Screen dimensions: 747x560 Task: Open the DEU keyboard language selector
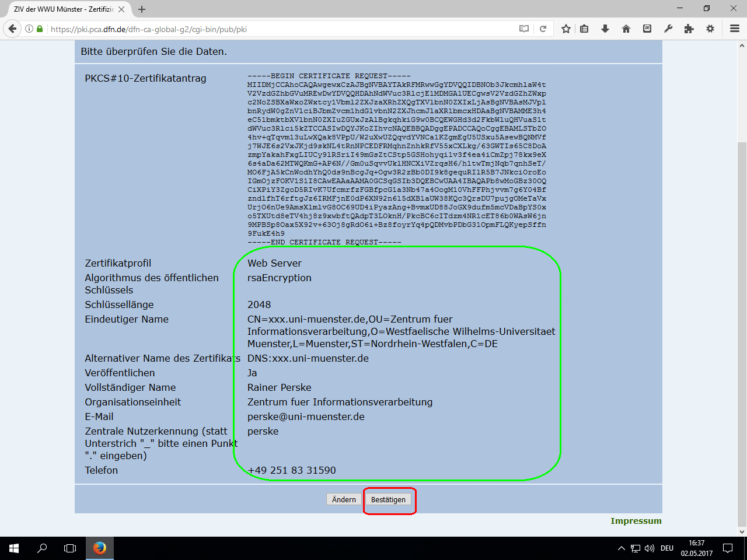pos(667,548)
